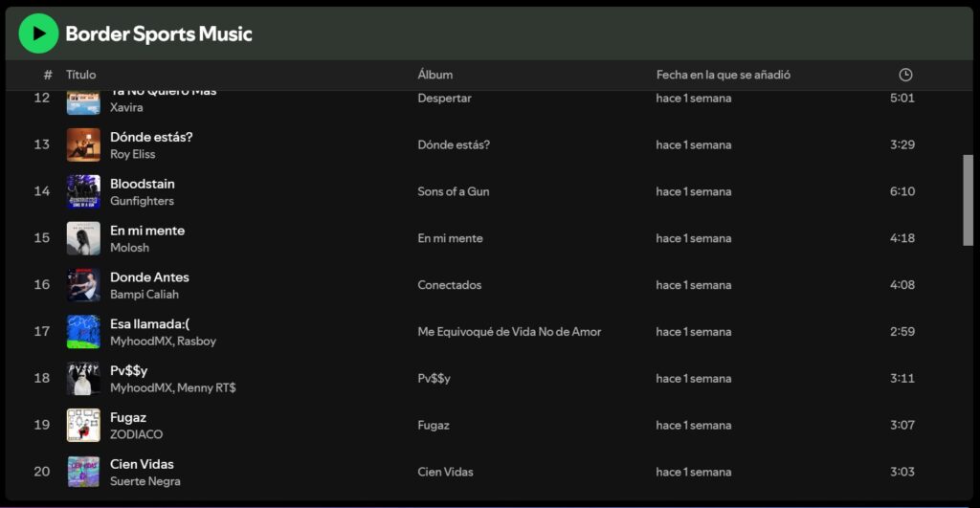Screen dimensions: 980x508
Task: Sort by the Título column header
Action: click(x=81, y=75)
